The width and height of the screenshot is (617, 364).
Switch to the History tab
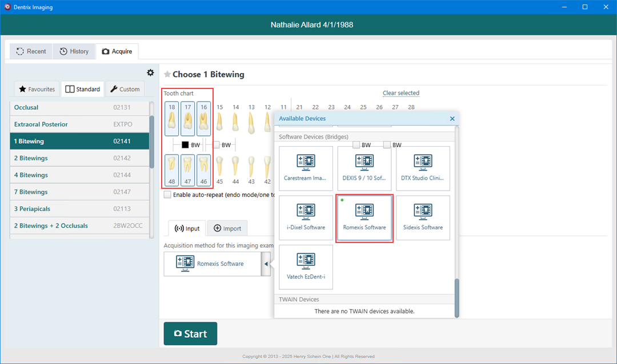[74, 51]
